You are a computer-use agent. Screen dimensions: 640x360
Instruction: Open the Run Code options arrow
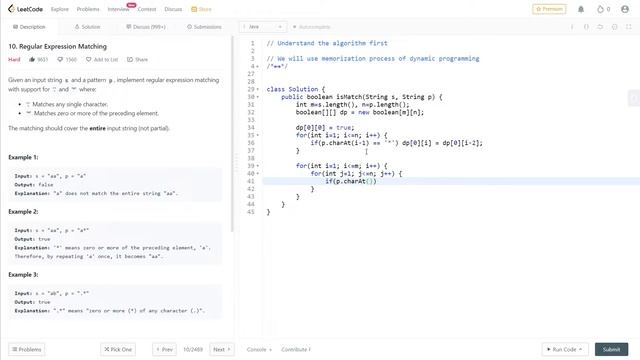pyautogui.click(x=580, y=349)
